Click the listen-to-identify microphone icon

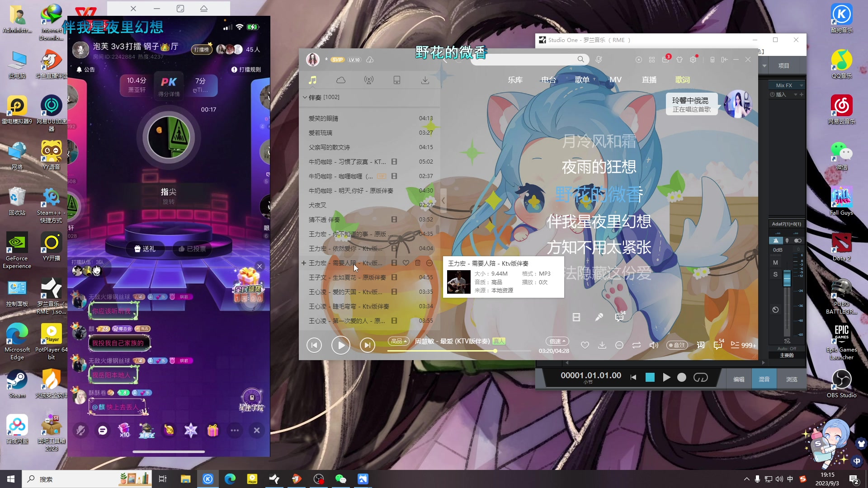(x=599, y=59)
